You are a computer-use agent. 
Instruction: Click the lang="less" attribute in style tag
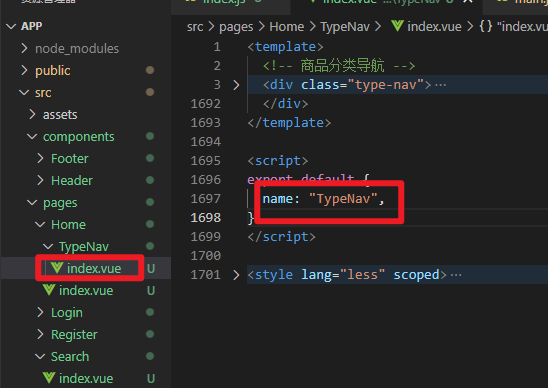pyautogui.click(x=343, y=275)
